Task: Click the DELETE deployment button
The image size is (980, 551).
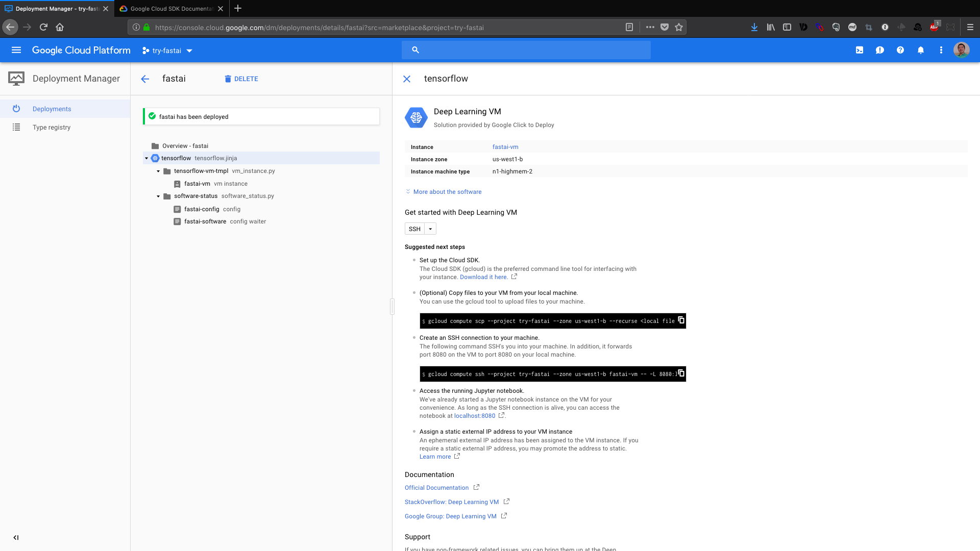Action: pos(241,79)
